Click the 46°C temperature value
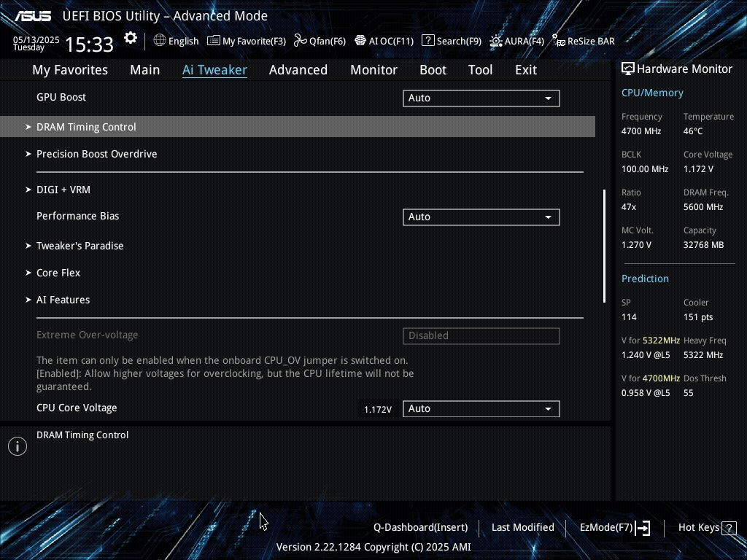 pyautogui.click(x=693, y=131)
